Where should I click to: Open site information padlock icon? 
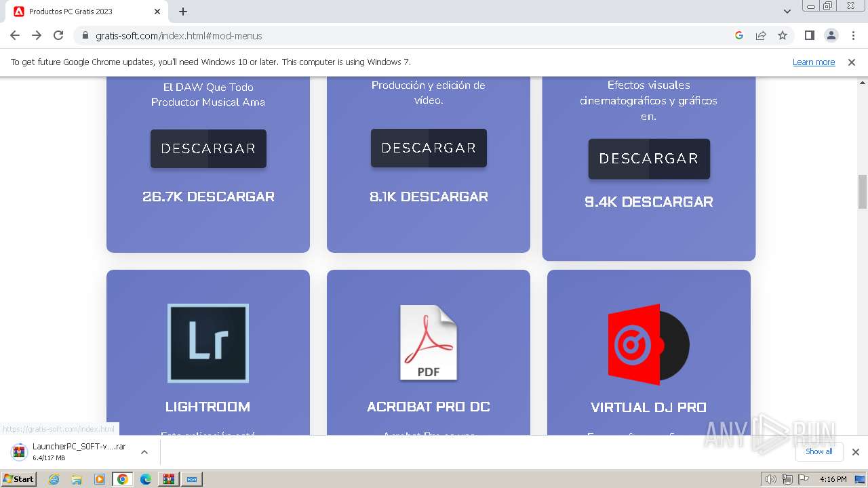click(85, 35)
